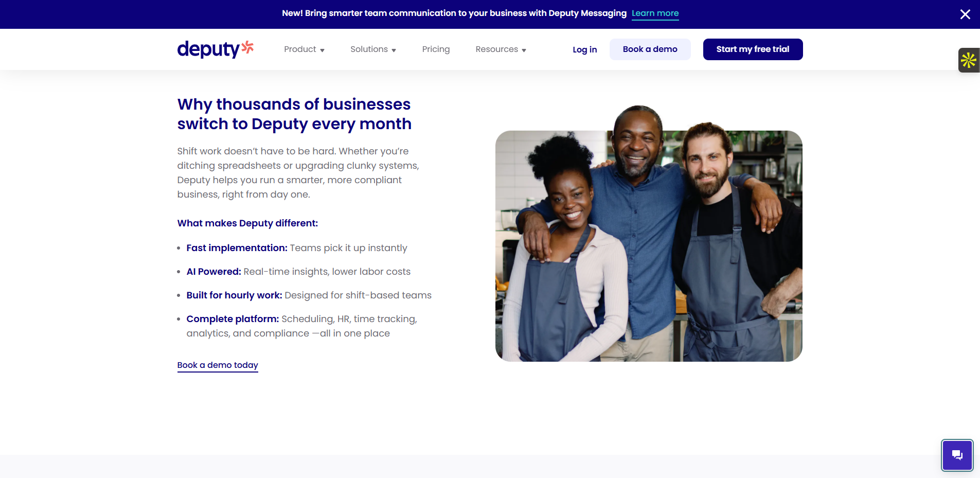The width and height of the screenshot is (980, 478).
Task: Click the 'AI Powered:' bullet text
Action: coord(213,272)
